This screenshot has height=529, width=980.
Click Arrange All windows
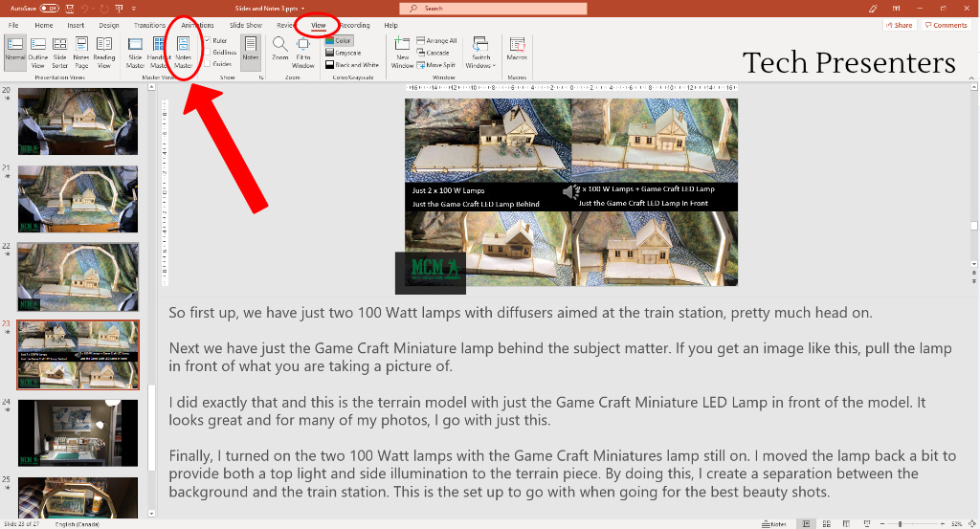pos(436,40)
